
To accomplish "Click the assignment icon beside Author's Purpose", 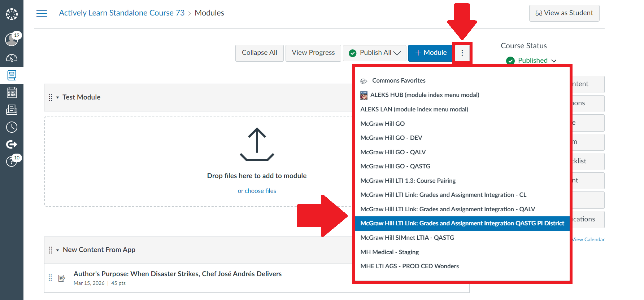I will point(62,278).
